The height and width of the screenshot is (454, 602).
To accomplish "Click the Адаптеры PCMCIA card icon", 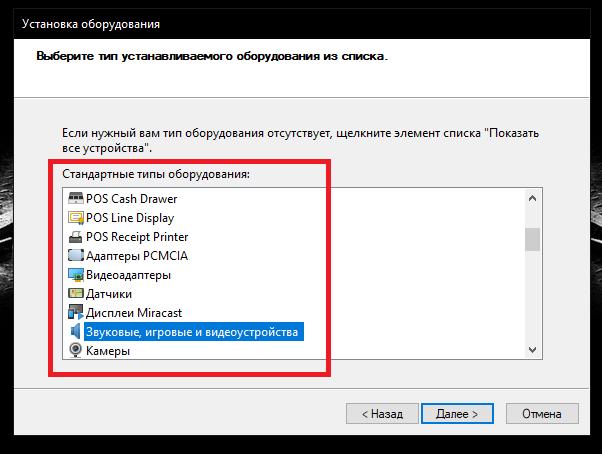I will click(76, 256).
